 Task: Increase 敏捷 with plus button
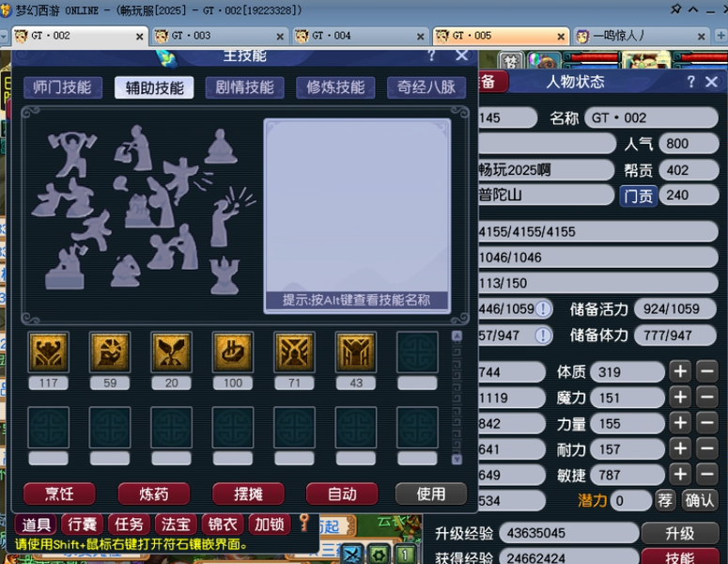tap(680, 475)
